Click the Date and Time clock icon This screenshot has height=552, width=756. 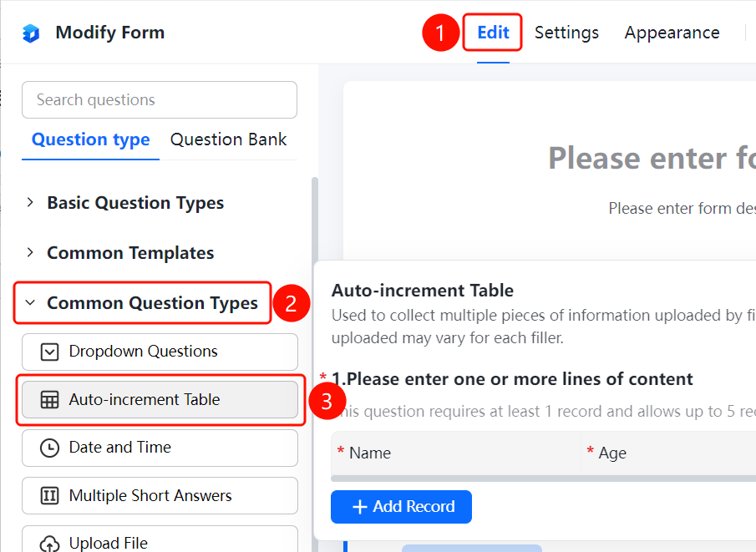click(49, 448)
